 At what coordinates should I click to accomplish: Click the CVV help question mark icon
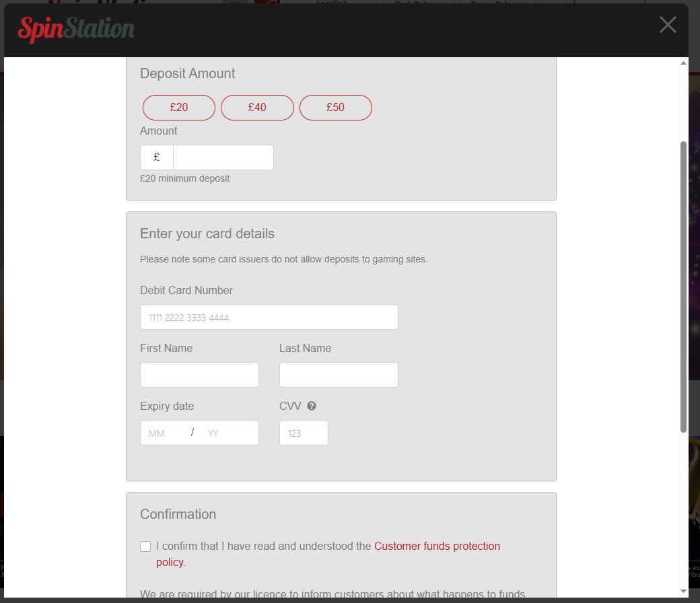tap(312, 406)
